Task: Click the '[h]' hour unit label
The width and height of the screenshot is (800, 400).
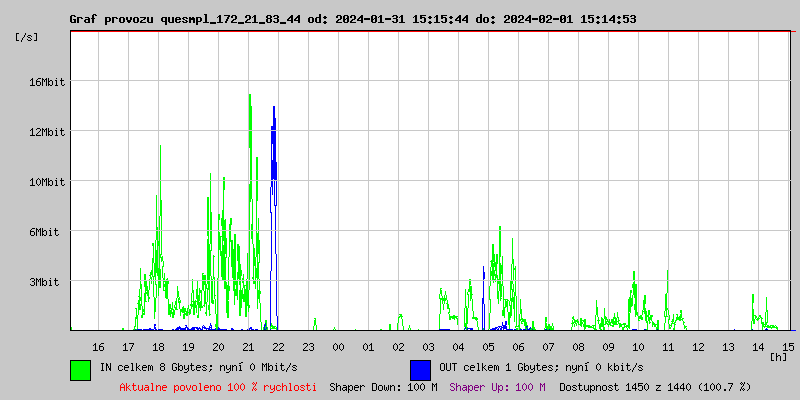Action: coord(778,356)
